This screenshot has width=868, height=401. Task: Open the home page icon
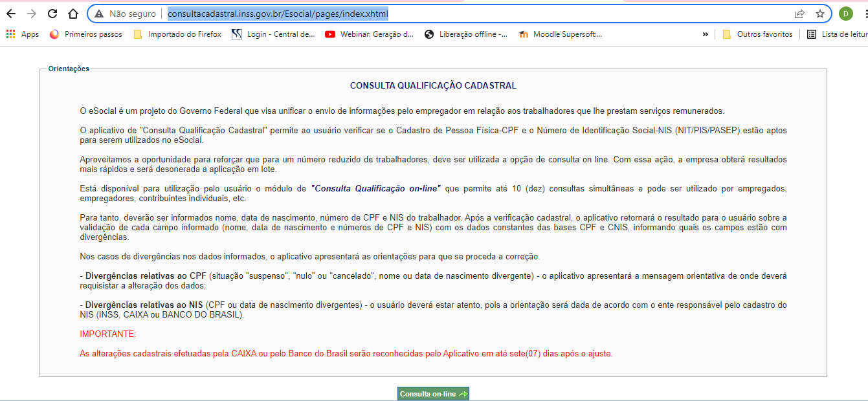pyautogui.click(x=71, y=13)
